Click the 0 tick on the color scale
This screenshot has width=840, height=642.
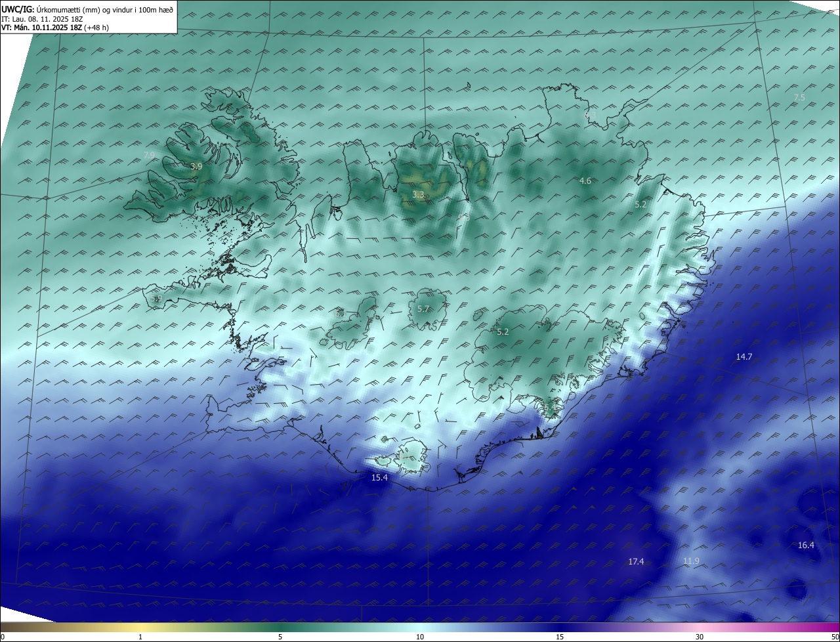pos(3,637)
